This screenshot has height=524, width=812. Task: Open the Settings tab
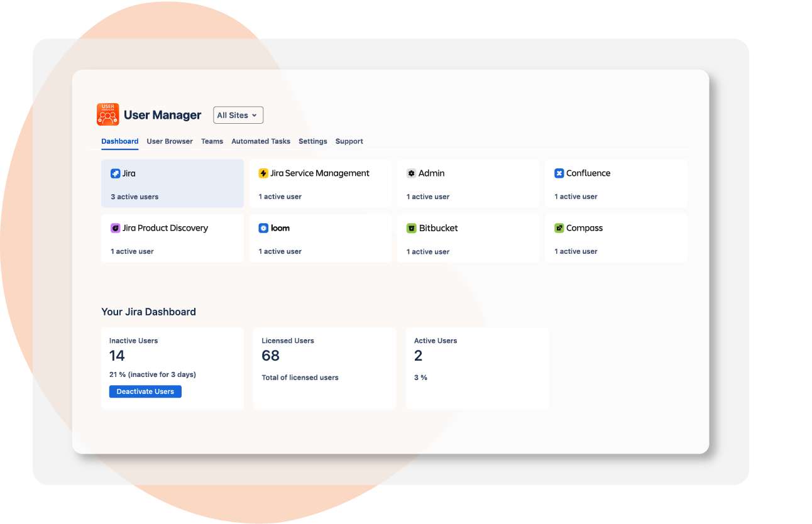(312, 141)
